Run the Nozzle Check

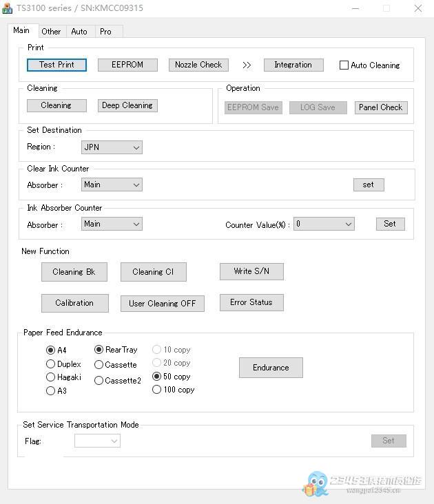(198, 65)
